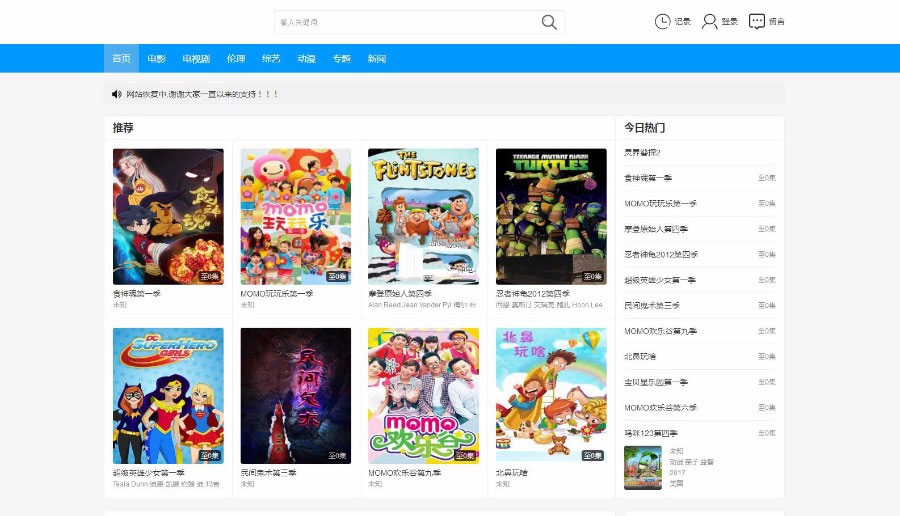The width and height of the screenshot is (900, 516).
Task: Click the small thumbnail under 玛琳123第四季
Action: [642, 467]
